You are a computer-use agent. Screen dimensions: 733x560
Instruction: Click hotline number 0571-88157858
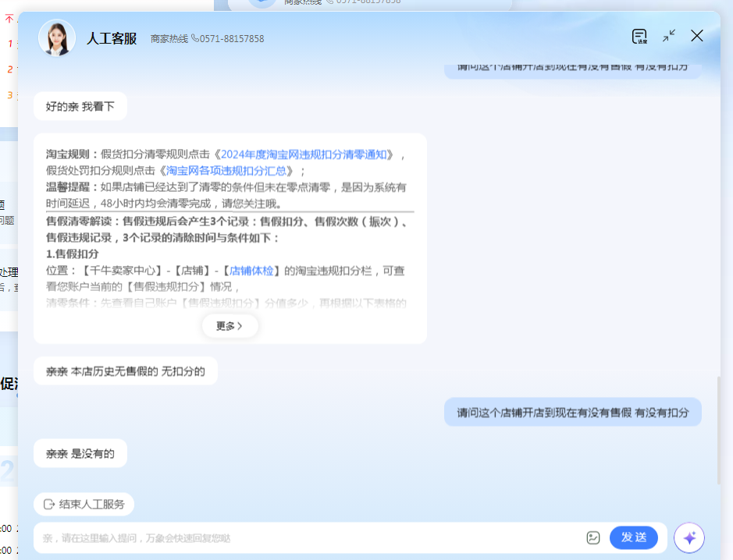[x=232, y=39]
